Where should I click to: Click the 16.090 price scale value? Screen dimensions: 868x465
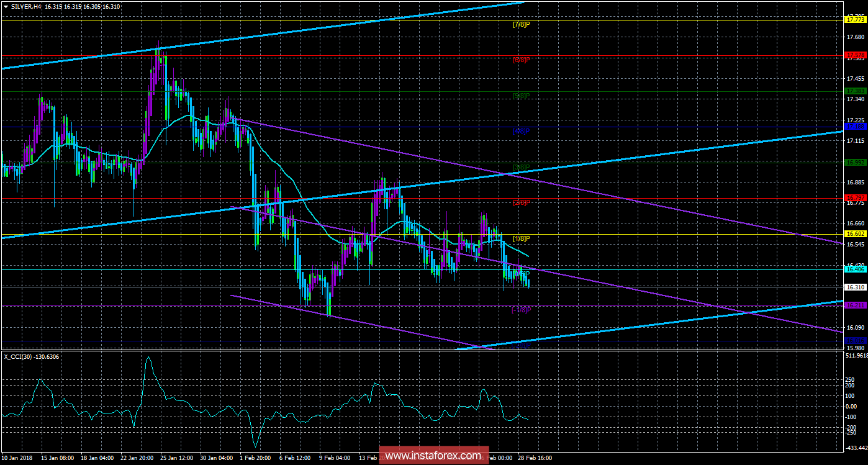854,327
